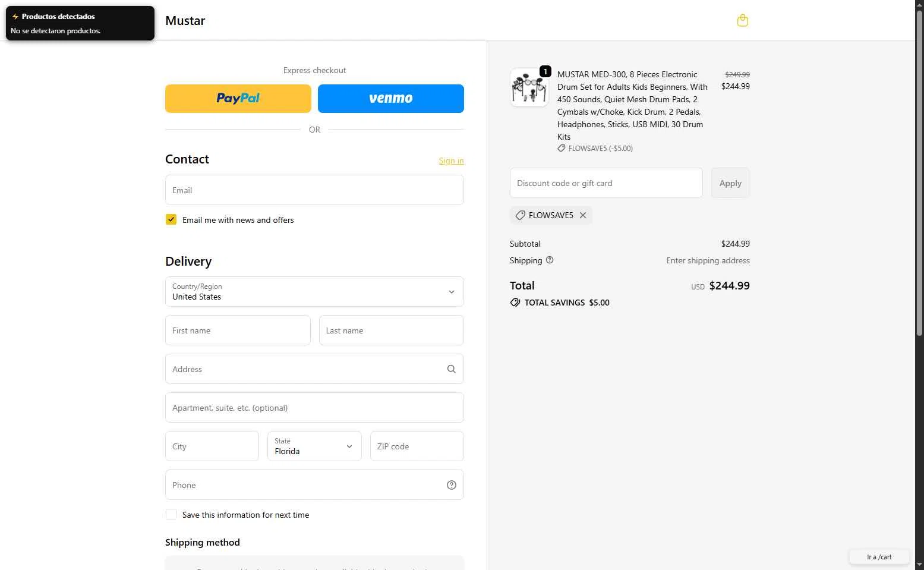924x570 pixels.
Task: Click the crossed-out $249.99 price
Action: (x=737, y=74)
